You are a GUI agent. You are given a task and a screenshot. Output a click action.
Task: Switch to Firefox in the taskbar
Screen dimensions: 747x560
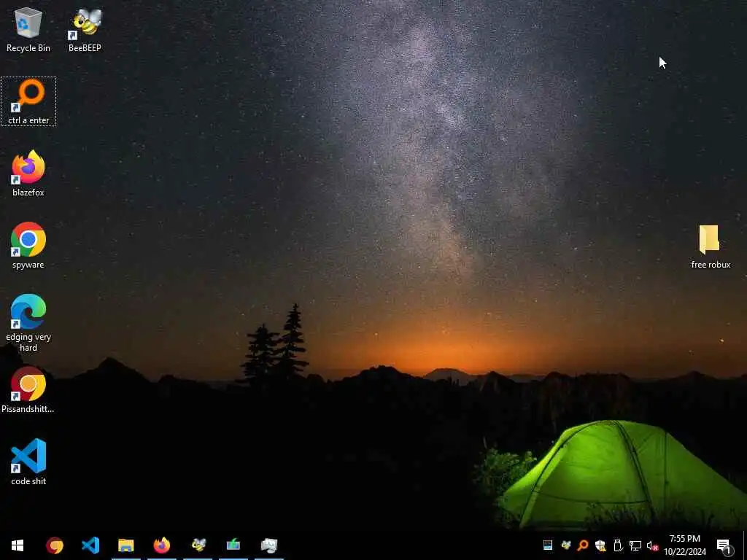(161, 545)
